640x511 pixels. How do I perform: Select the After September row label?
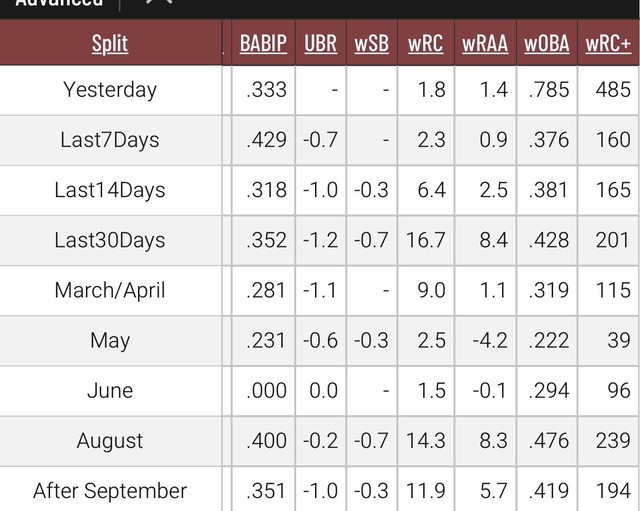[110, 491]
